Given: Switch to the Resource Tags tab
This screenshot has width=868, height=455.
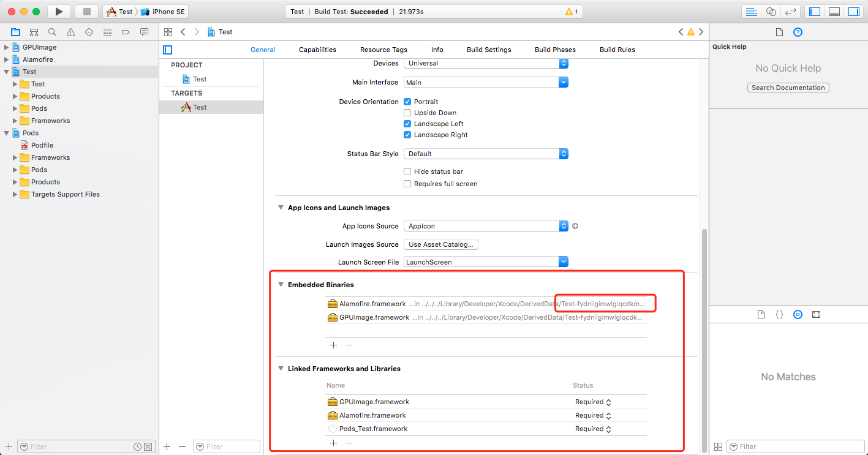Looking at the screenshot, I should click(x=383, y=50).
